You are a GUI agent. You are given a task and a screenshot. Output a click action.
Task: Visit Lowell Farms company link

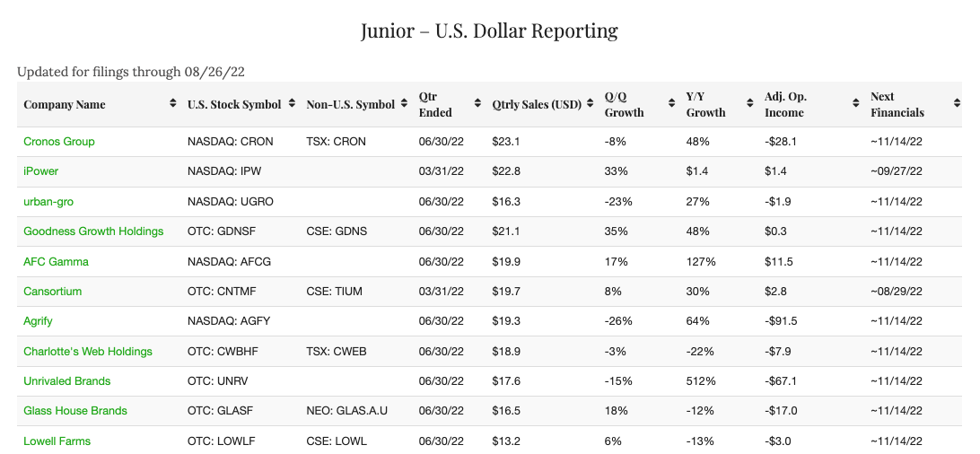57,441
